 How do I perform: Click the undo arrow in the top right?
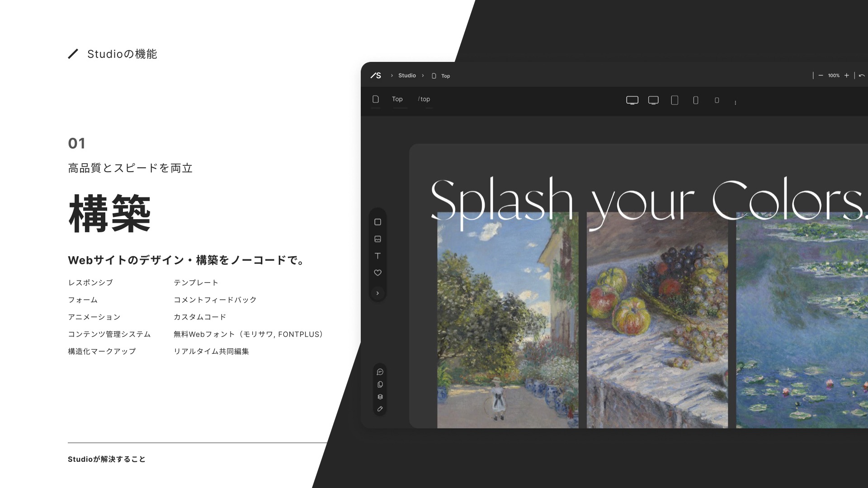coord(862,75)
